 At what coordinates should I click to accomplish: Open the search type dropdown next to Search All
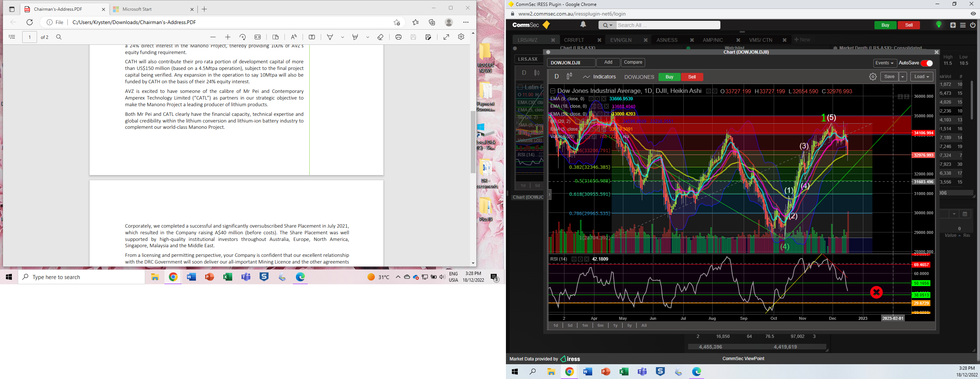pyautogui.click(x=607, y=25)
